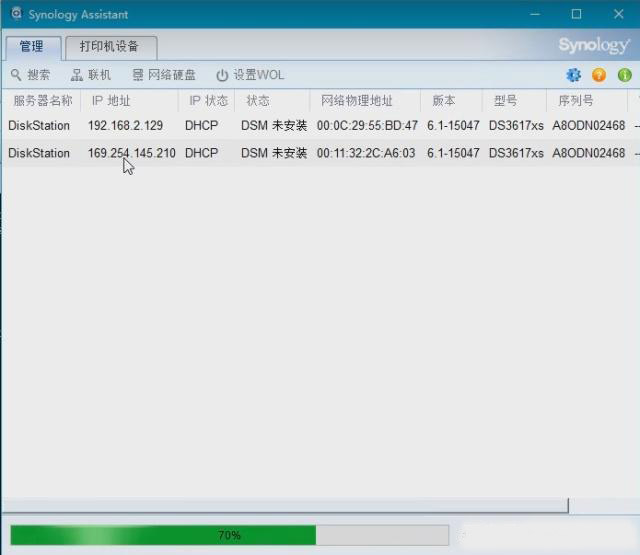Click the 联机 connect toolbar button

(91, 75)
